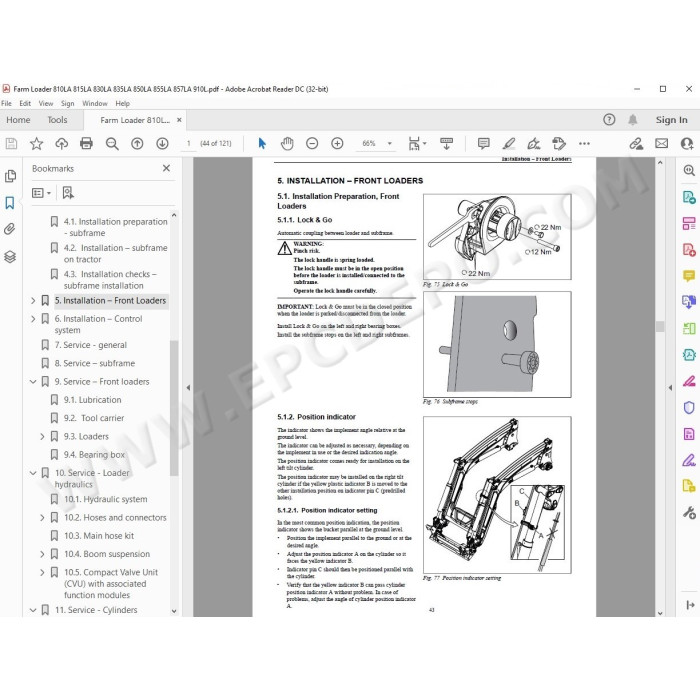Viewport: 700px width, 700px height.
Task: Collapse 9. Service – Front loaders bookmark
Action: [x=33, y=382]
